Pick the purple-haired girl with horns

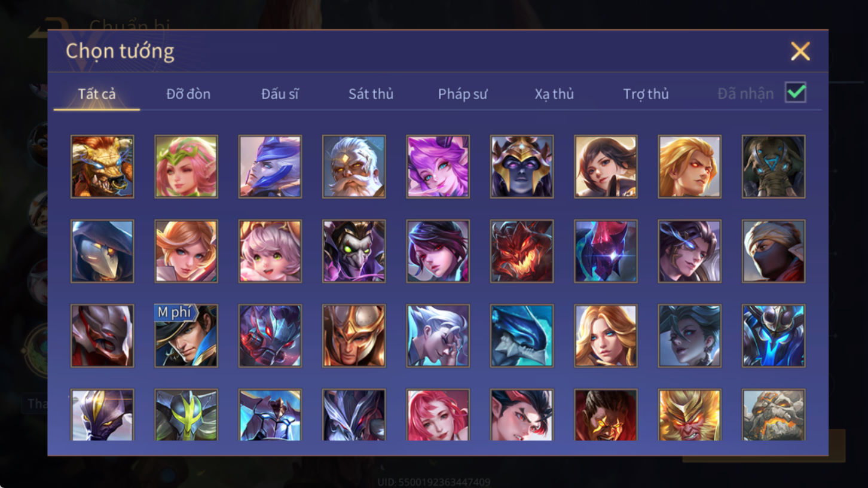point(438,166)
